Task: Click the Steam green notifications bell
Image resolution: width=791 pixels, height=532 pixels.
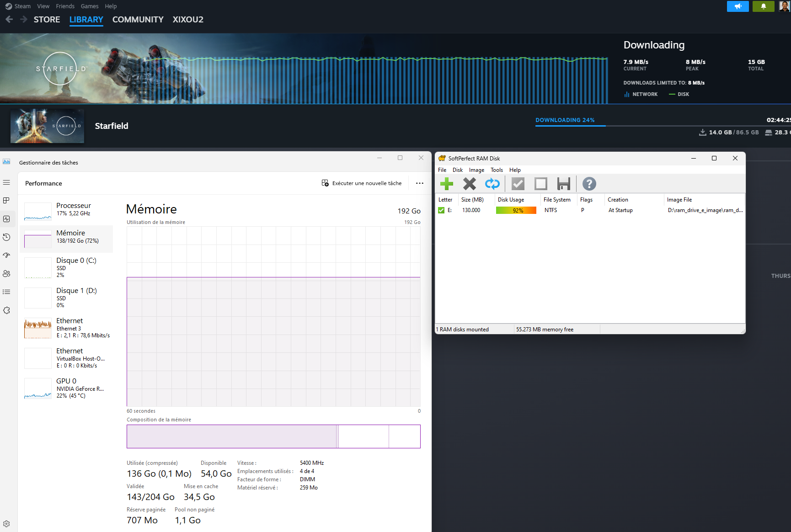Action: point(763,6)
